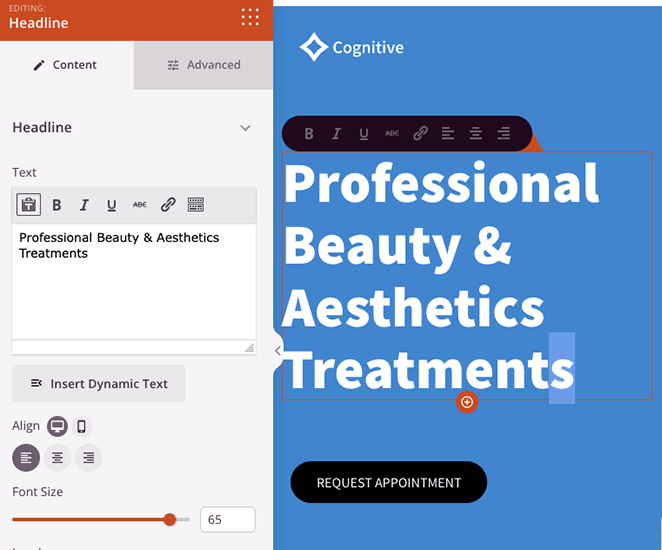Image resolution: width=662 pixels, height=550 pixels.
Task: Click Bold in the floating headline toolbar
Action: tap(309, 134)
